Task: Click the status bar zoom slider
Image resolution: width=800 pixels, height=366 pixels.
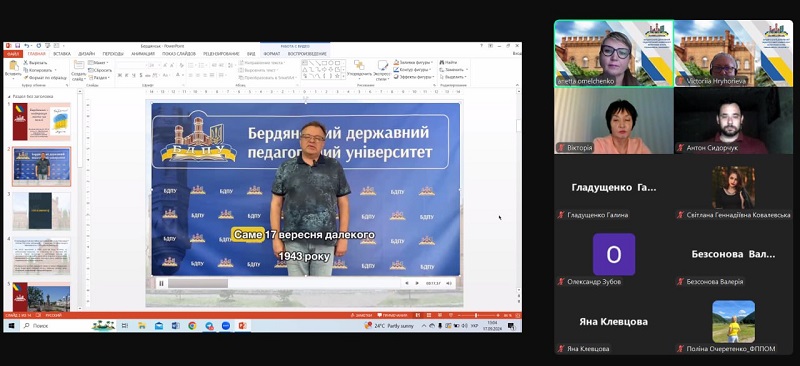Action: 476,315
